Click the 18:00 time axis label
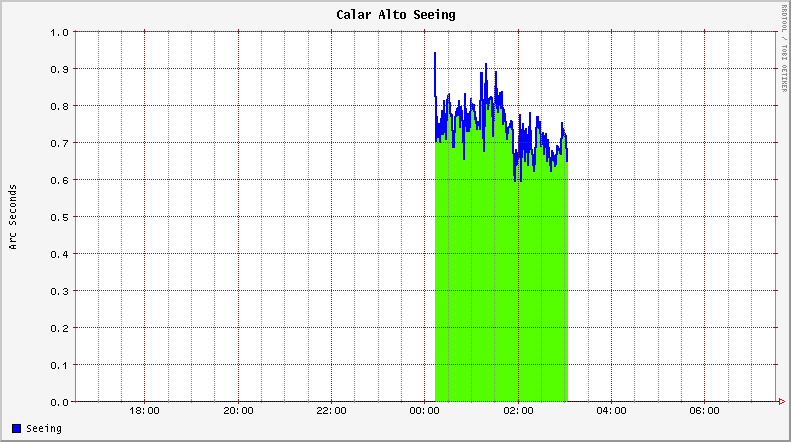The height and width of the screenshot is (442, 791). 144,411
